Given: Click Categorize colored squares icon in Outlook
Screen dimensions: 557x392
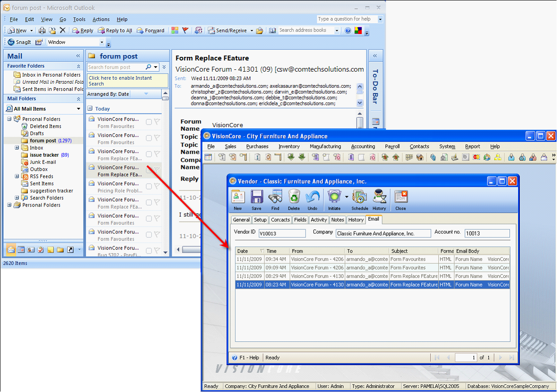Looking at the screenshot, I should point(175,30).
